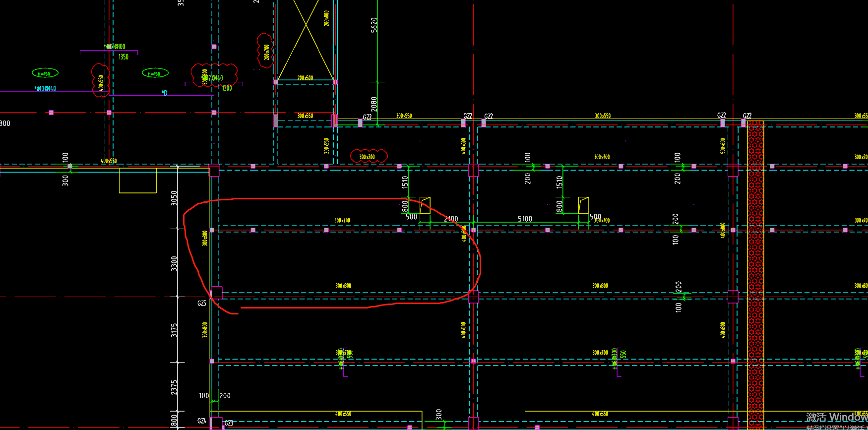Screen dimensions: 868x430
Task: Click 300x700 label inside red revision cloud
Action: 367,157
